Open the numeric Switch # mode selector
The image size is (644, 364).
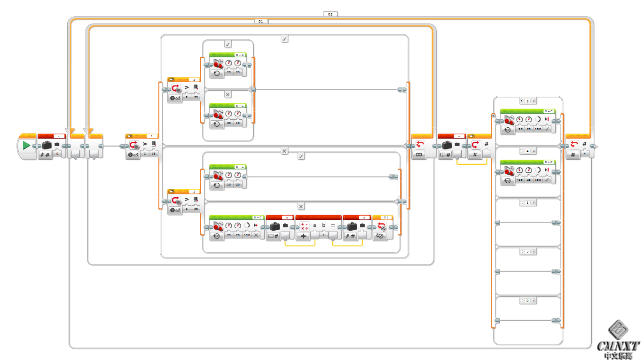point(475,155)
